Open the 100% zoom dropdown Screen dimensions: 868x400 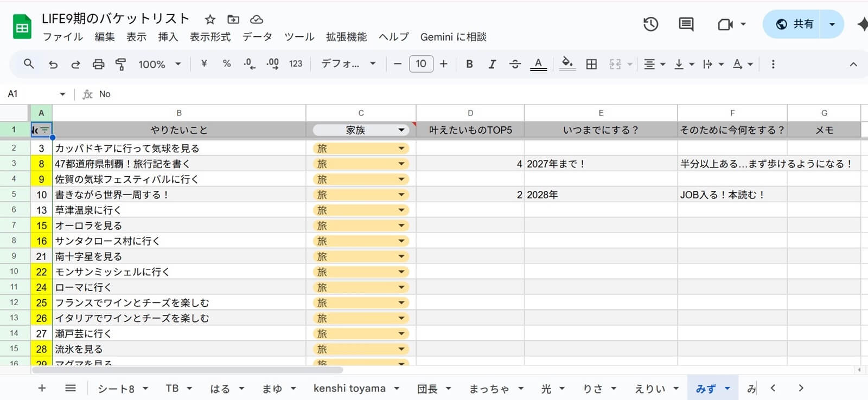pyautogui.click(x=159, y=64)
